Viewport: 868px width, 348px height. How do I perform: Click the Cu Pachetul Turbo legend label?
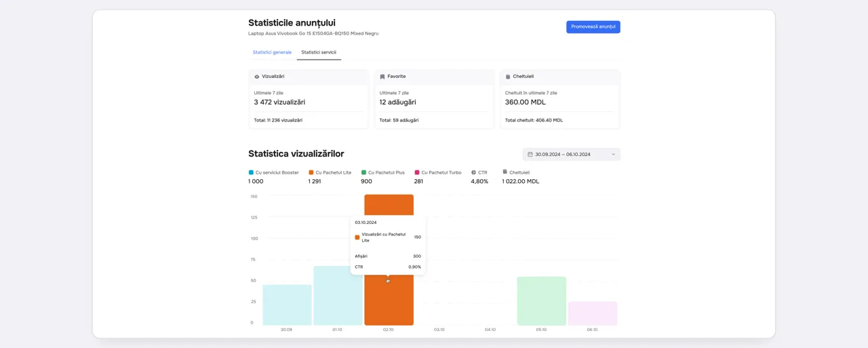point(441,172)
